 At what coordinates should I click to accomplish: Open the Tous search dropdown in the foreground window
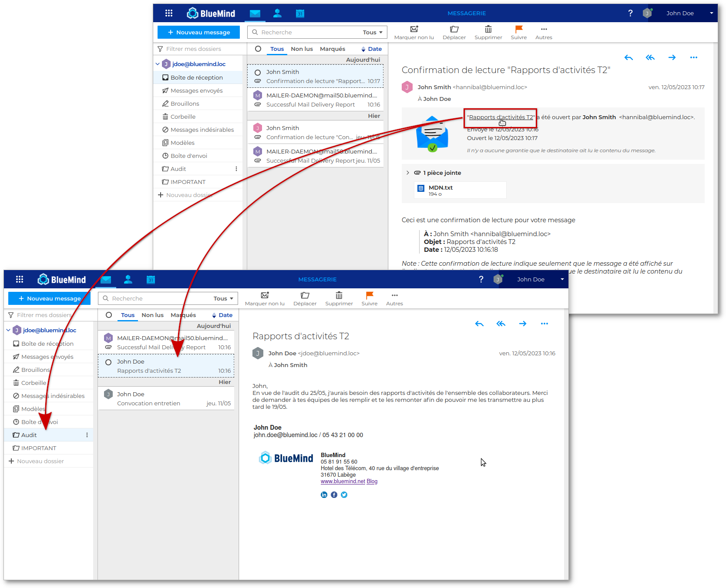click(224, 298)
